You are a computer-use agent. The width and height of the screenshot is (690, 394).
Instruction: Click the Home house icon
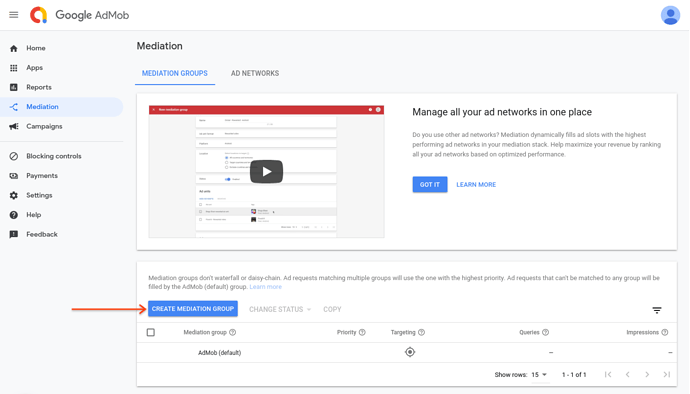pyautogui.click(x=14, y=48)
